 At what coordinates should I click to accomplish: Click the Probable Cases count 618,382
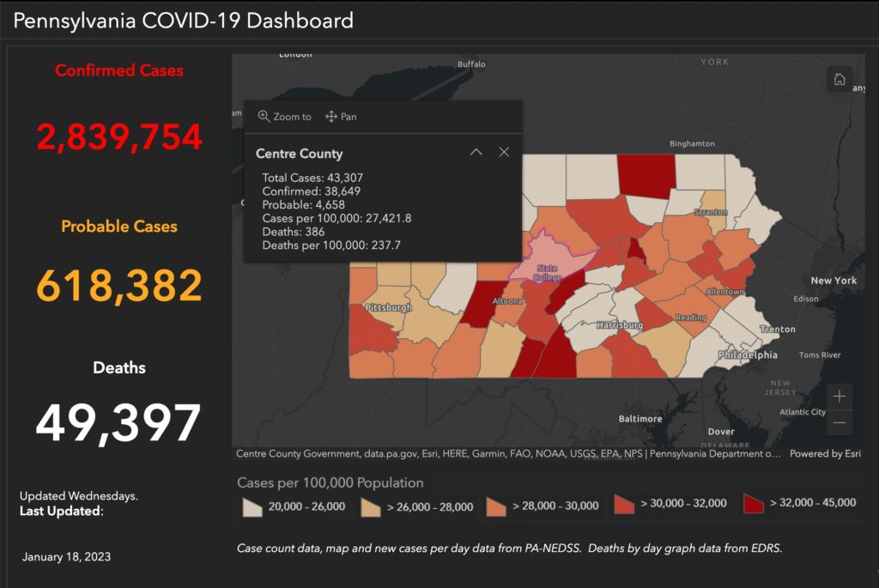click(x=119, y=285)
